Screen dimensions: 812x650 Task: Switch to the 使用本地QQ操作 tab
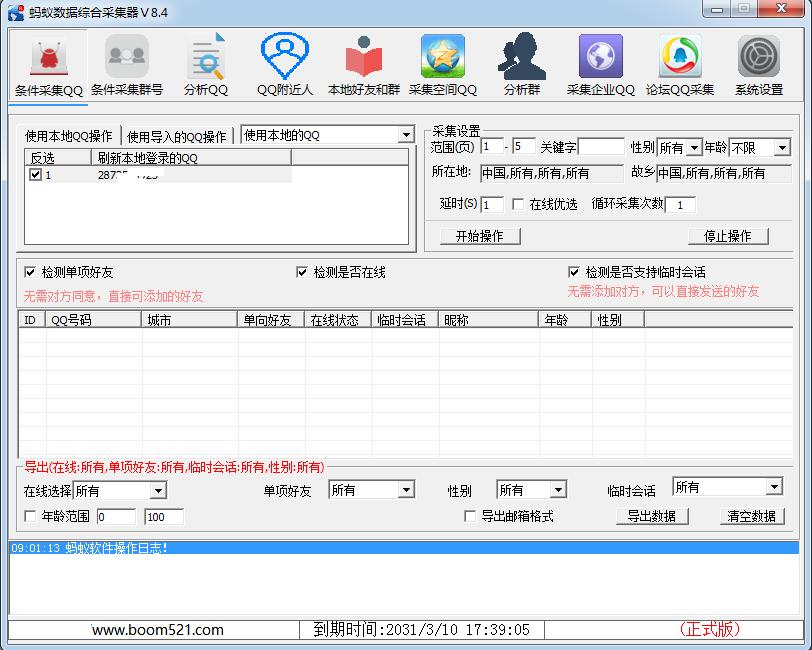point(69,136)
